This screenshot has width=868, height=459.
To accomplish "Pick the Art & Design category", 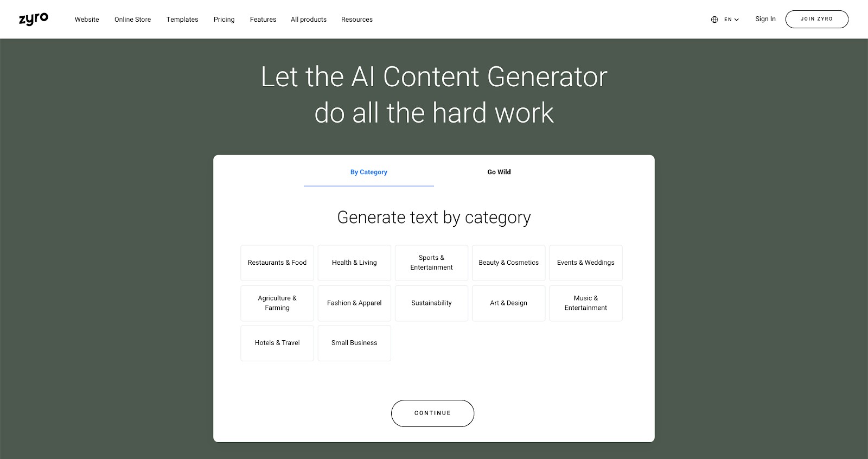I will [x=508, y=303].
